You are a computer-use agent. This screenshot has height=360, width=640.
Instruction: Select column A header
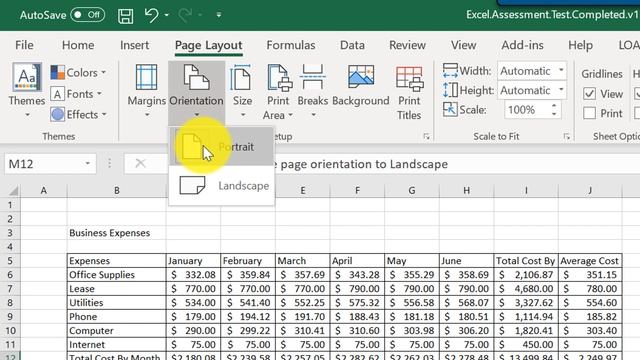pos(44,191)
